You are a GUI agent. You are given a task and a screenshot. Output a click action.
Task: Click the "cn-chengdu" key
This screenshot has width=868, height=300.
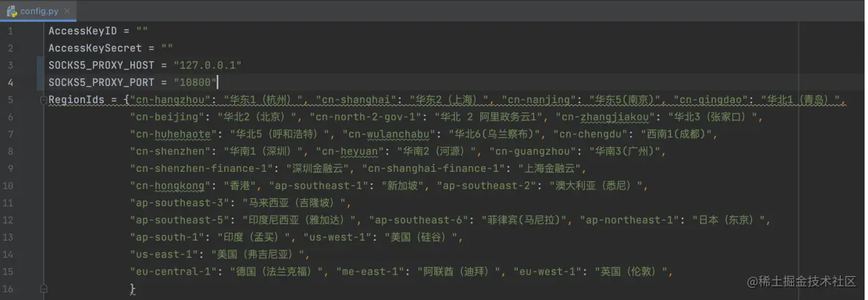(591, 134)
